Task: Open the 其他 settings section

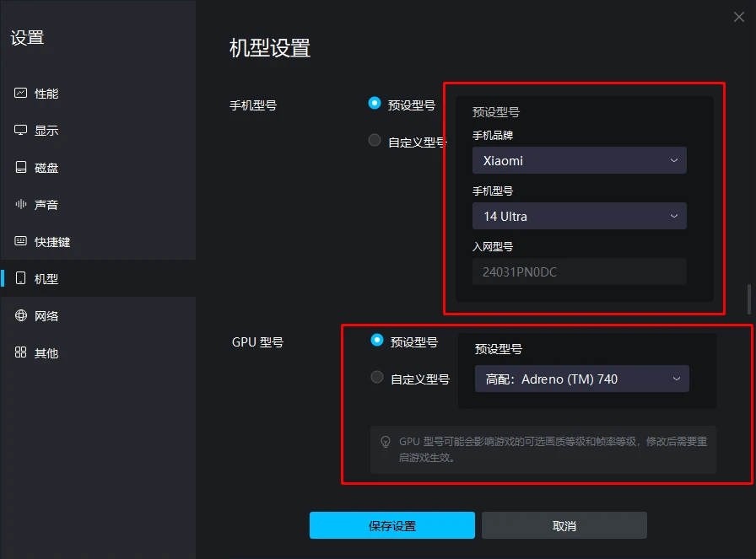Action: click(x=98, y=353)
